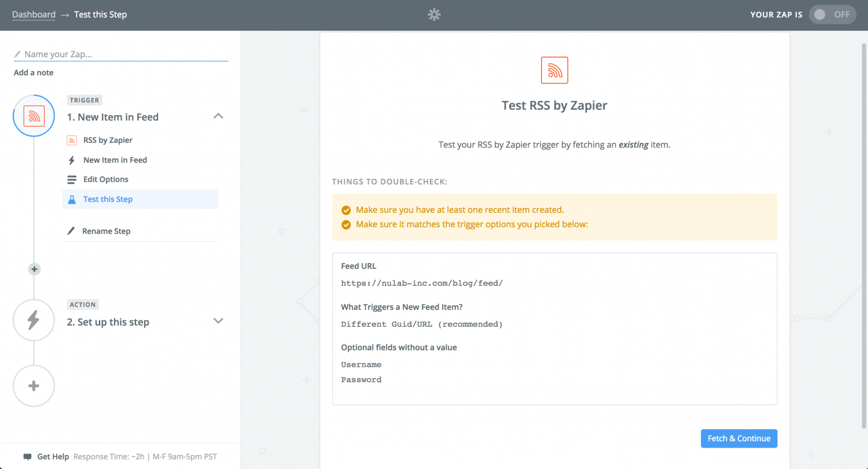Click the list lines icon beside Edit Options
This screenshot has width=868, height=469.
72,180
